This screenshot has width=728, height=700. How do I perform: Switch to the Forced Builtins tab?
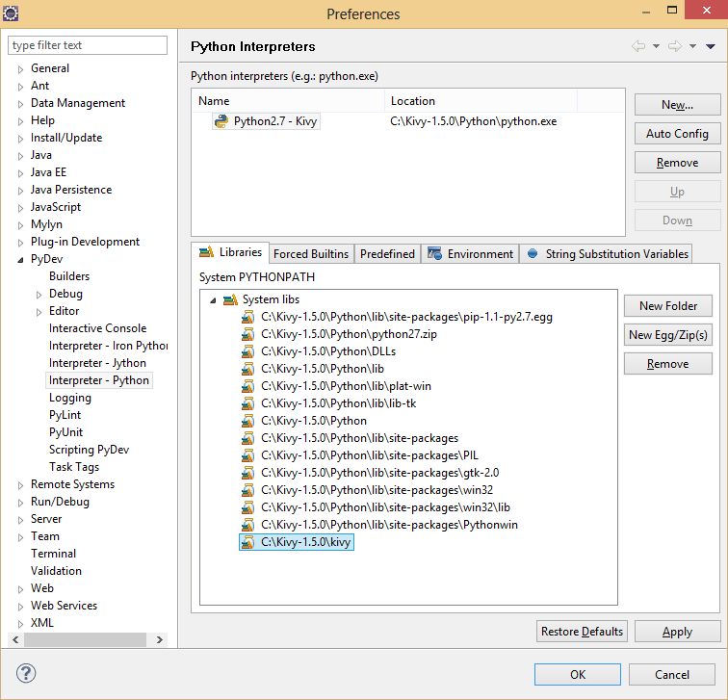click(x=311, y=254)
